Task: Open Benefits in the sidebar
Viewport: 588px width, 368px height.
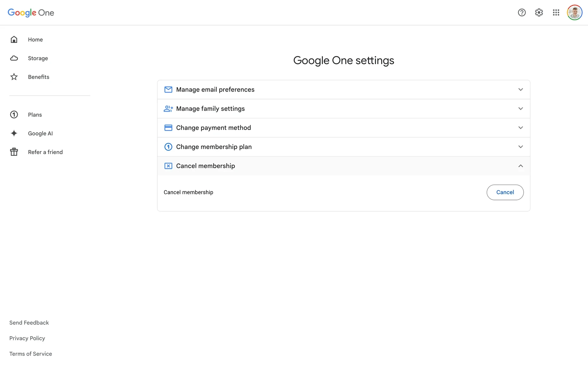Action: click(39, 77)
